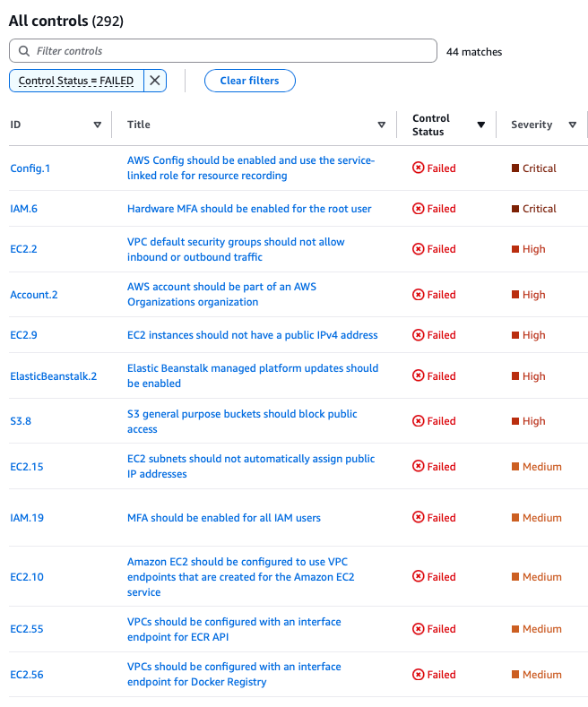
Task: Click the Failed status icon for IAM.6
Action: [418, 209]
